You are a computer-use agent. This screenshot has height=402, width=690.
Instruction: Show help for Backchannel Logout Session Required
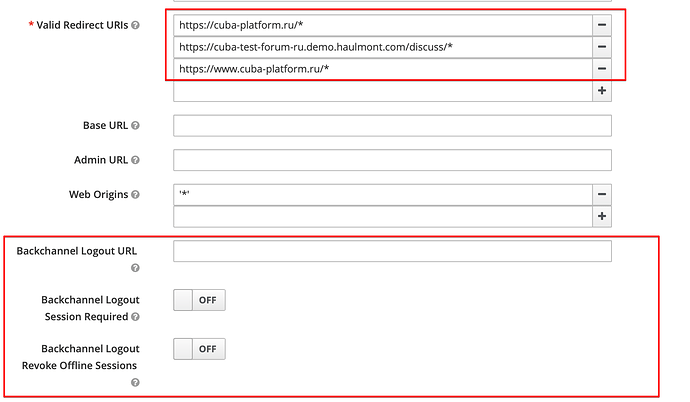[136, 317]
